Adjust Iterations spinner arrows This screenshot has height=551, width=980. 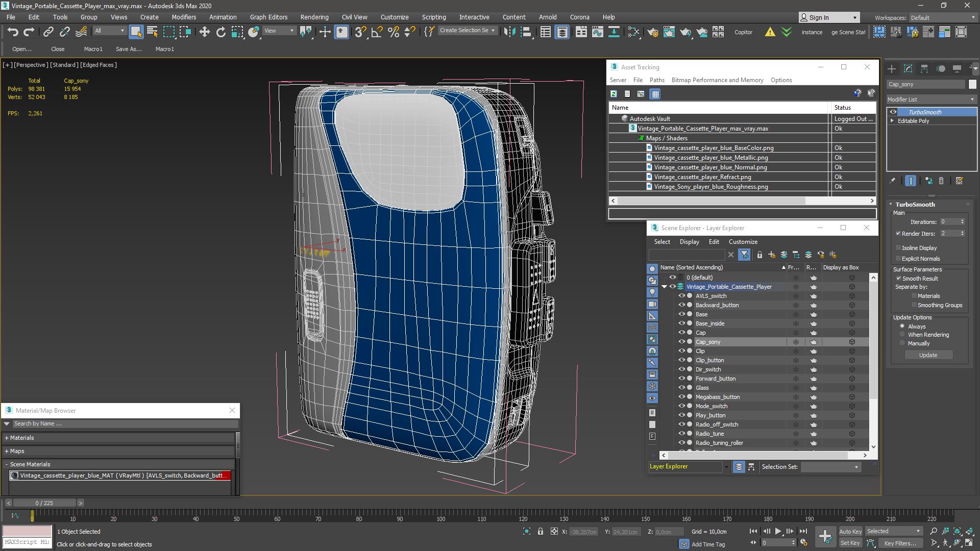pos(962,222)
